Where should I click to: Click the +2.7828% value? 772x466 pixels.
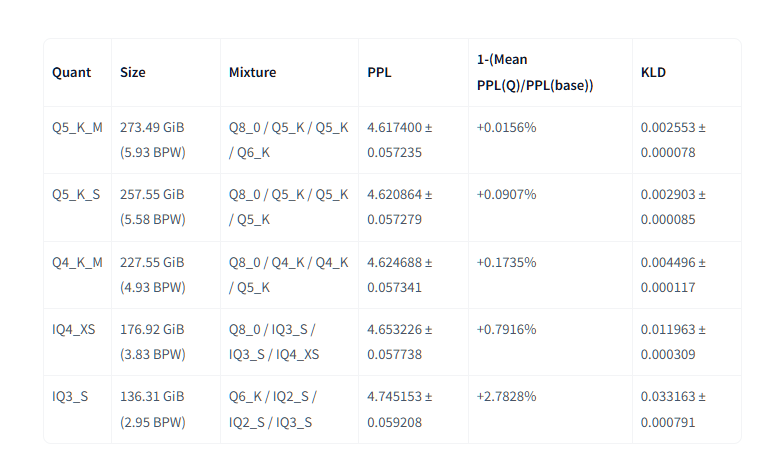coord(506,396)
